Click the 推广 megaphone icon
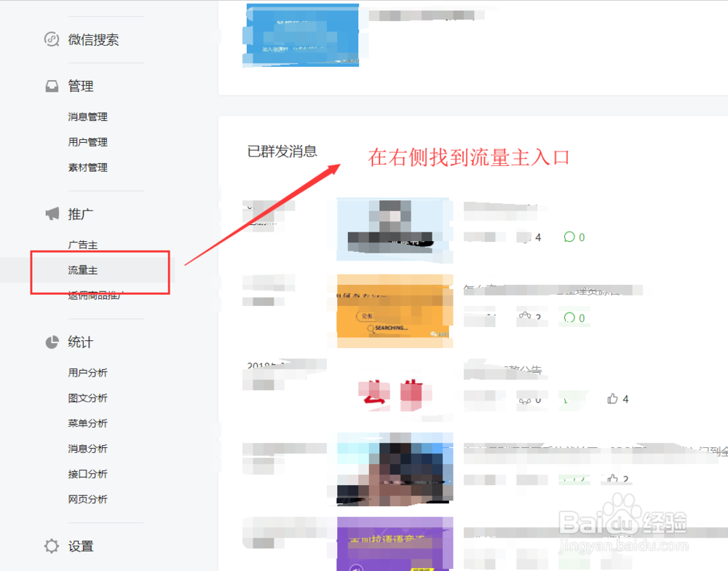This screenshot has height=571, width=728. pos(51,213)
